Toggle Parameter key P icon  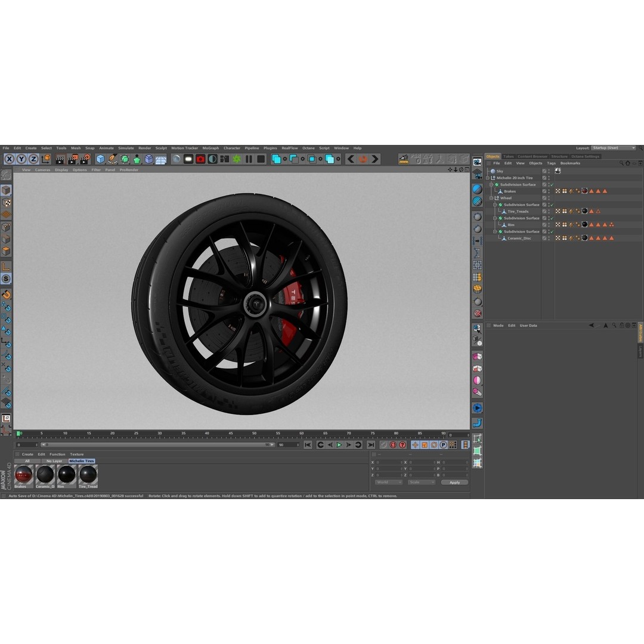click(x=443, y=445)
